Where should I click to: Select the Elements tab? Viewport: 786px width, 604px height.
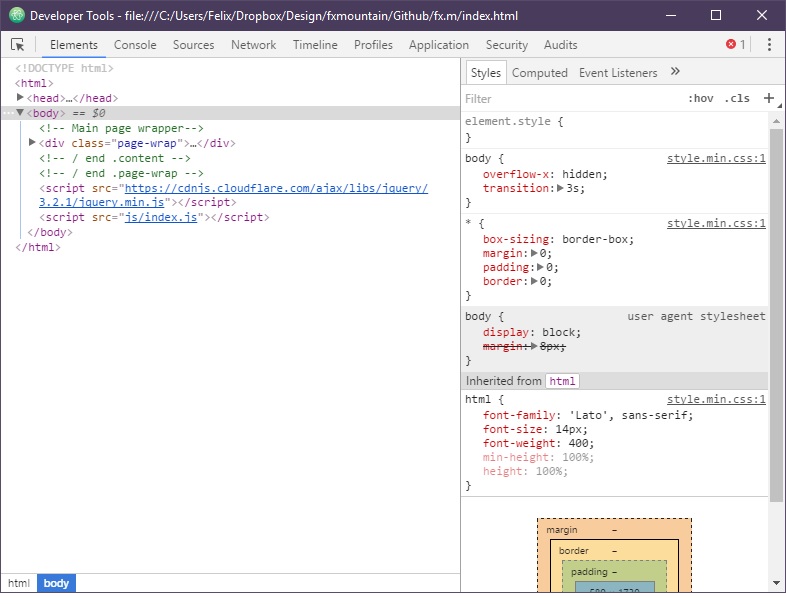tap(74, 45)
